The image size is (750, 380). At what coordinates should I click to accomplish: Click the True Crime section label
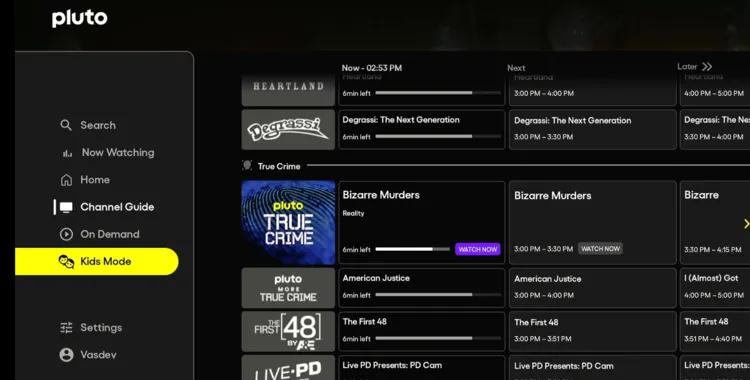[279, 166]
